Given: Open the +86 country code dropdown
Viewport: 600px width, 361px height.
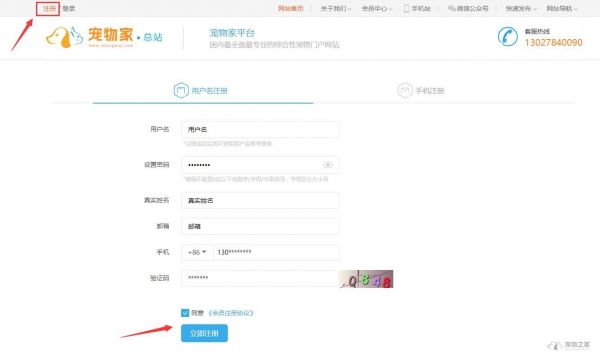Looking at the screenshot, I should pyautogui.click(x=197, y=252).
